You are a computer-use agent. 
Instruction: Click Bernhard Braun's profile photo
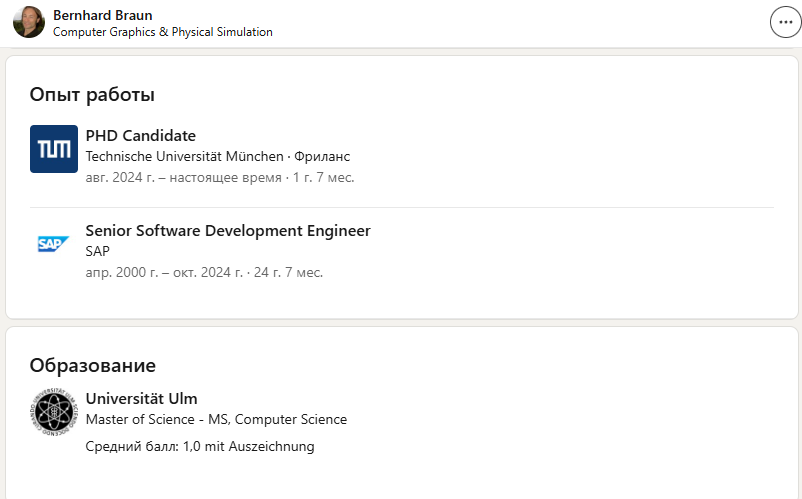point(29,22)
